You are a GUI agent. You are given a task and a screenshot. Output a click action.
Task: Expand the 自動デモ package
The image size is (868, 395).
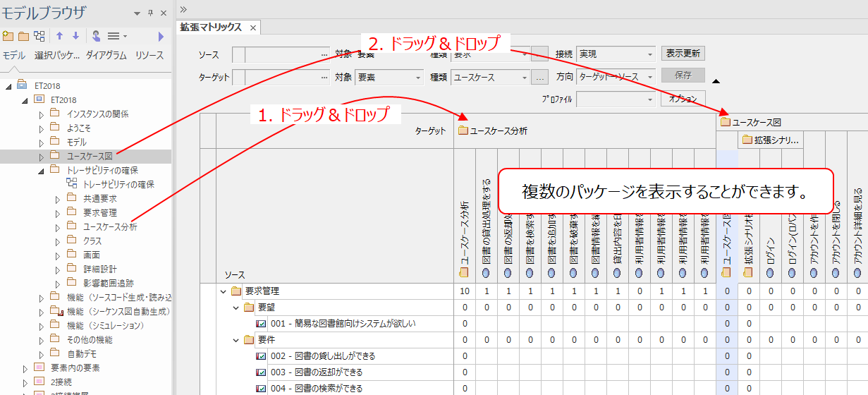point(41,353)
